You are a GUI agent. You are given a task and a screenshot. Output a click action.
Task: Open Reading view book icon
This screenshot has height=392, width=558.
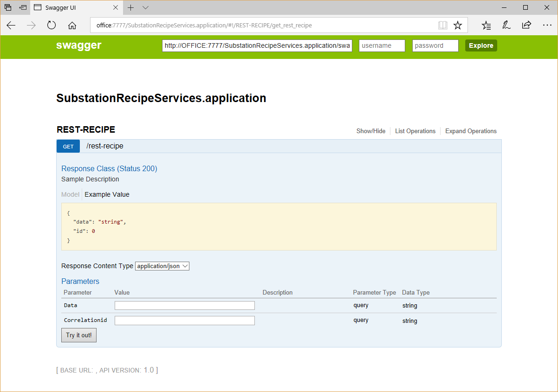(443, 26)
